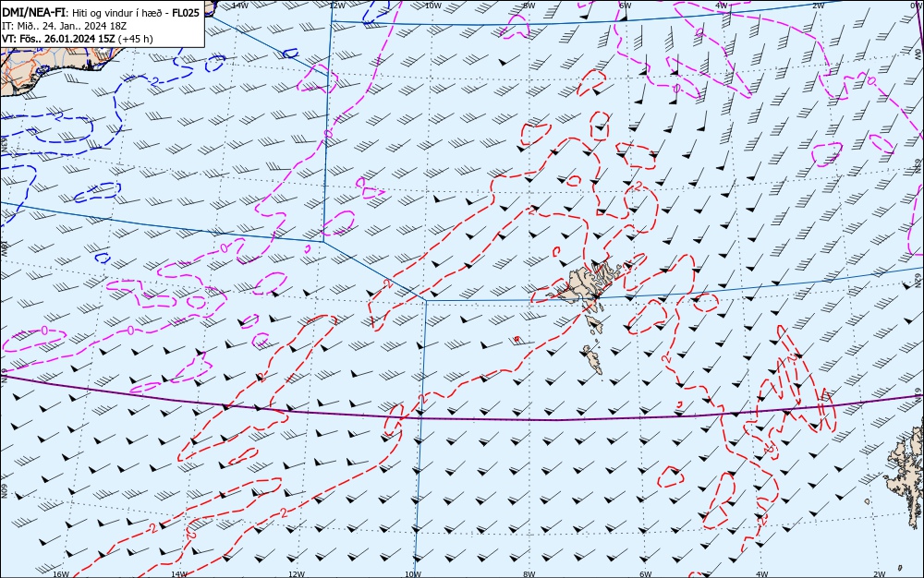Click the '(+45 h)' forecast offset text
Viewport: 924px width, 578px height.
[136, 39]
